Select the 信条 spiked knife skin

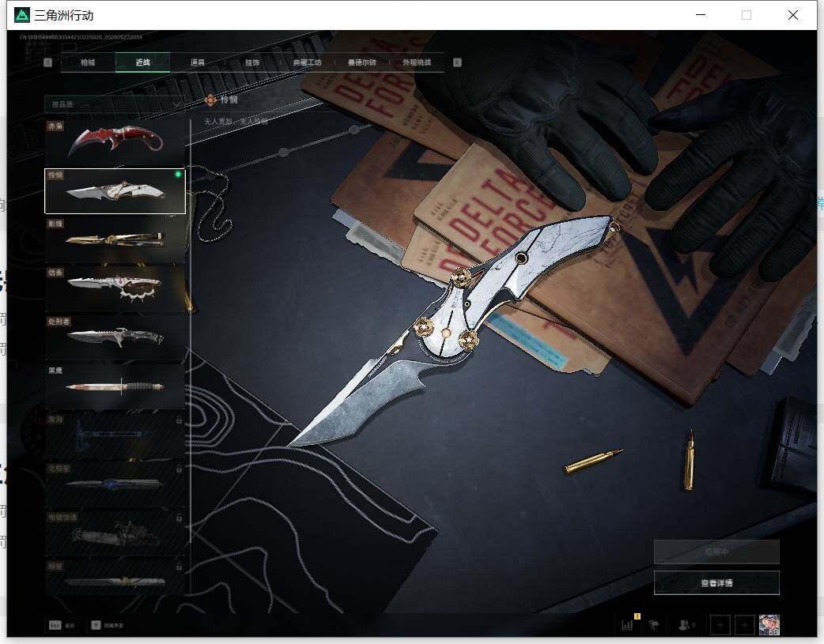[x=115, y=289]
